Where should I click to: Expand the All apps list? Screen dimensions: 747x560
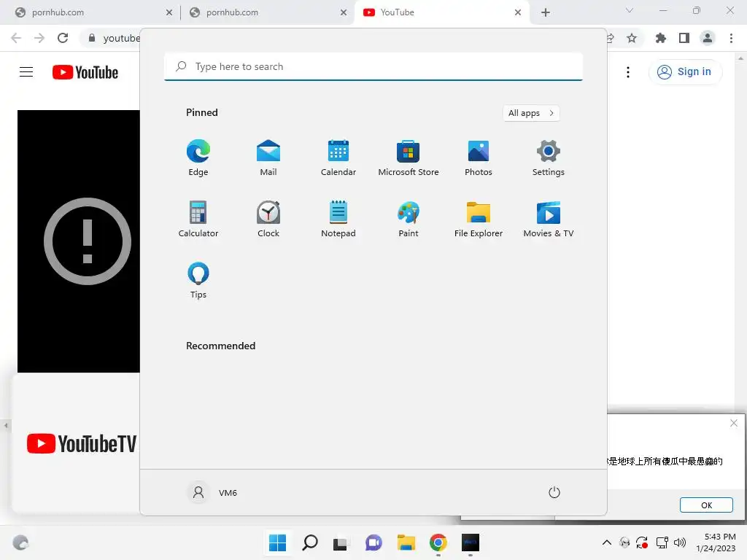(531, 113)
